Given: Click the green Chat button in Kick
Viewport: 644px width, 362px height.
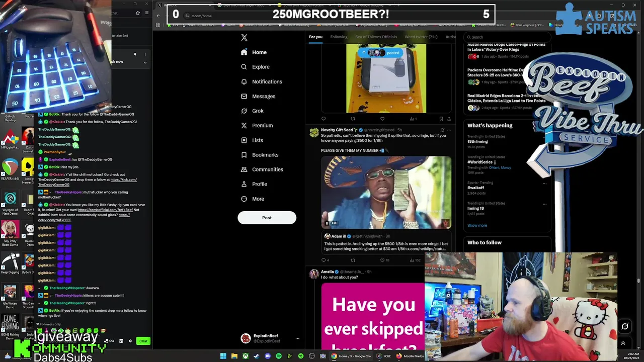Looking at the screenshot, I should click(x=143, y=341).
